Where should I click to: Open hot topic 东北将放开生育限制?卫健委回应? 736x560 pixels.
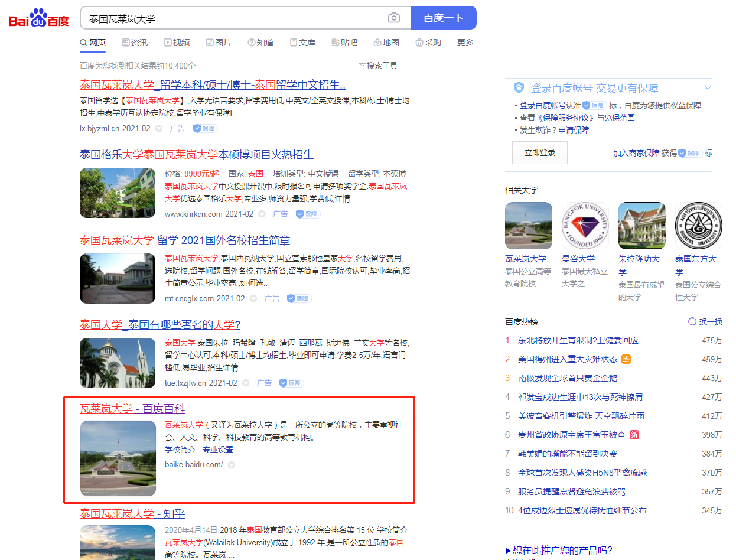(578, 340)
